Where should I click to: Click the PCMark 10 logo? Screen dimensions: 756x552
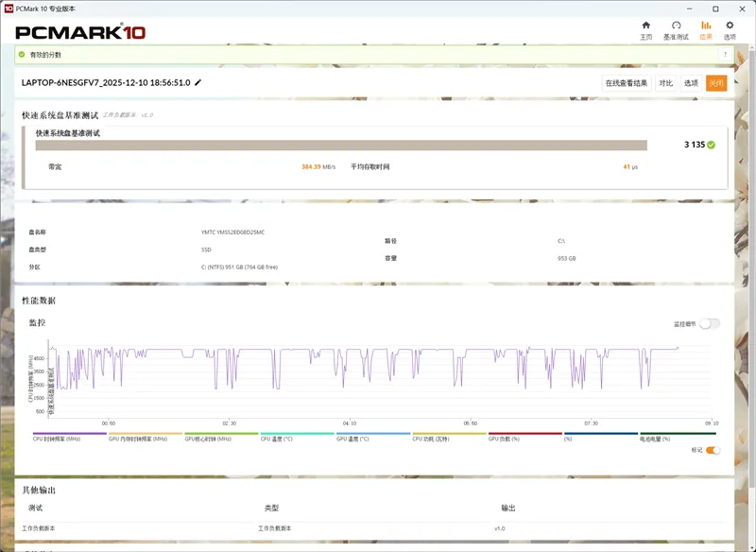pyautogui.click(x=80, y=32)
